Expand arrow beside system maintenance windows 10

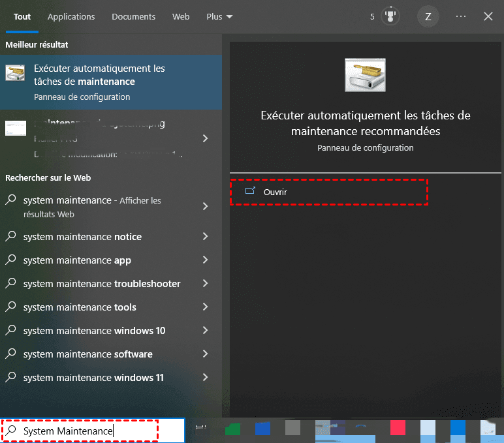(x=205, y=330)
